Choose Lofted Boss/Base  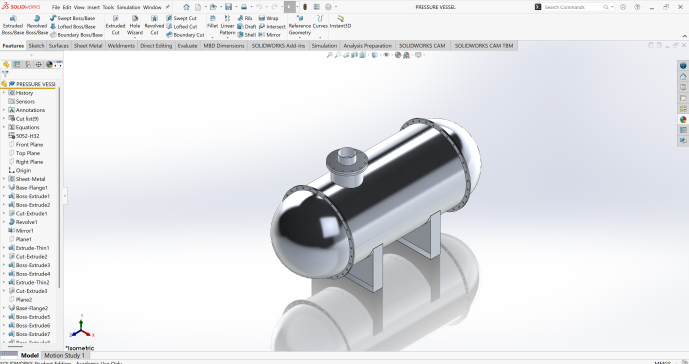click(73, 26)
